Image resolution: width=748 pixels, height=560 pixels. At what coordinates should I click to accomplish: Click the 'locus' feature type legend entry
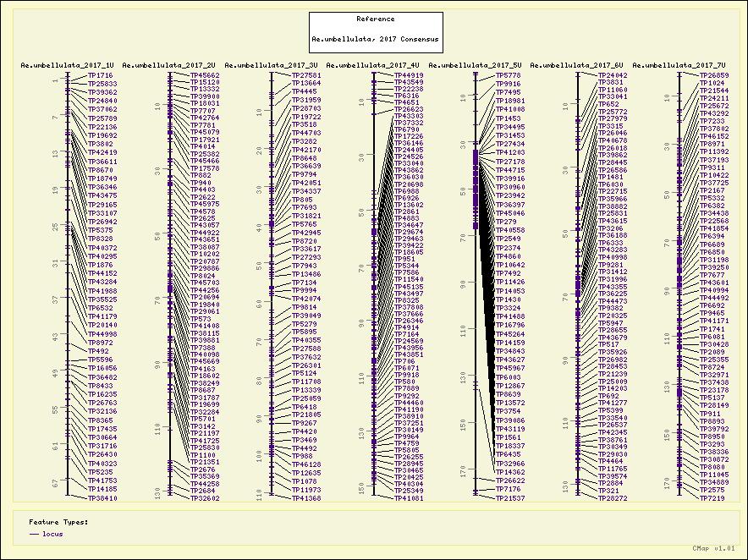tap(52, 534)
